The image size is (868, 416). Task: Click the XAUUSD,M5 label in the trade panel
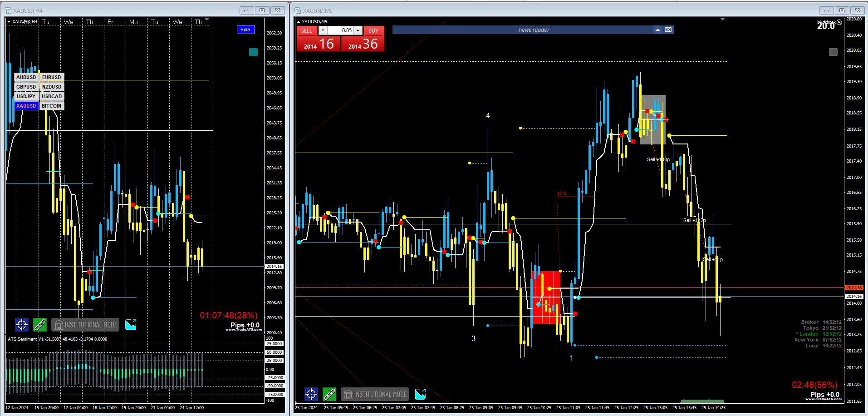pos(314,21)
